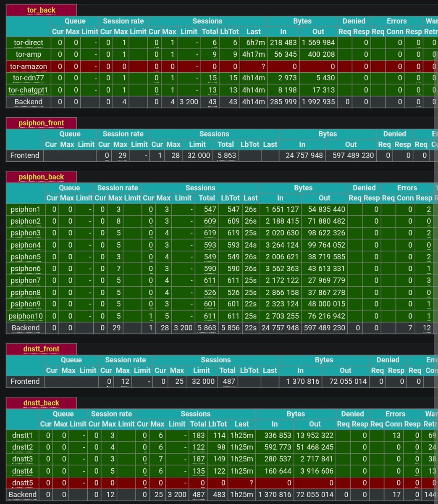The width and height of the screenshot is (438, 504).
Task: Click the 526 total sessions for psiphon8
Action: click(210, 293)
